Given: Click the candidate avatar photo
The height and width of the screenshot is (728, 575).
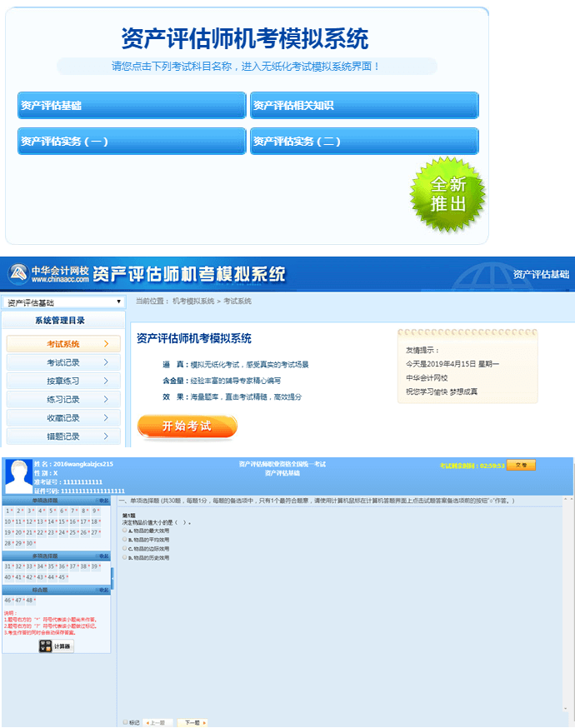Looking at the screenshot, I should (x=18, y=476).
